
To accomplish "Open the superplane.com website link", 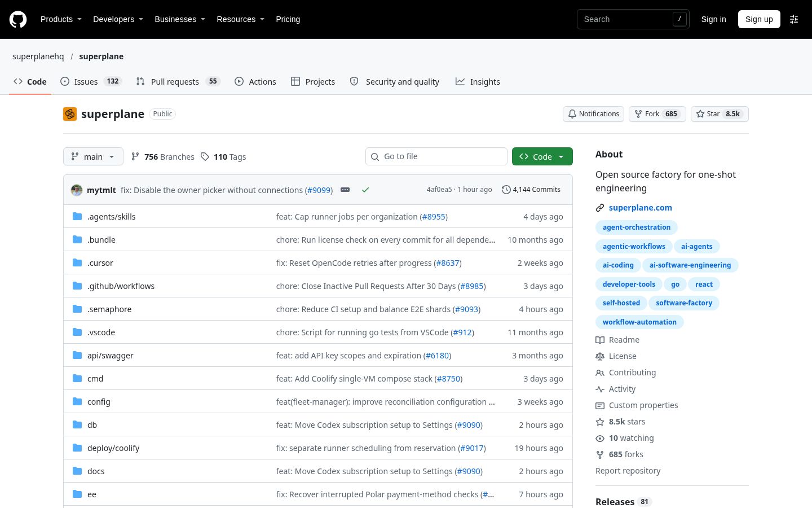I will pyautogui.click(x=641, y=208).
